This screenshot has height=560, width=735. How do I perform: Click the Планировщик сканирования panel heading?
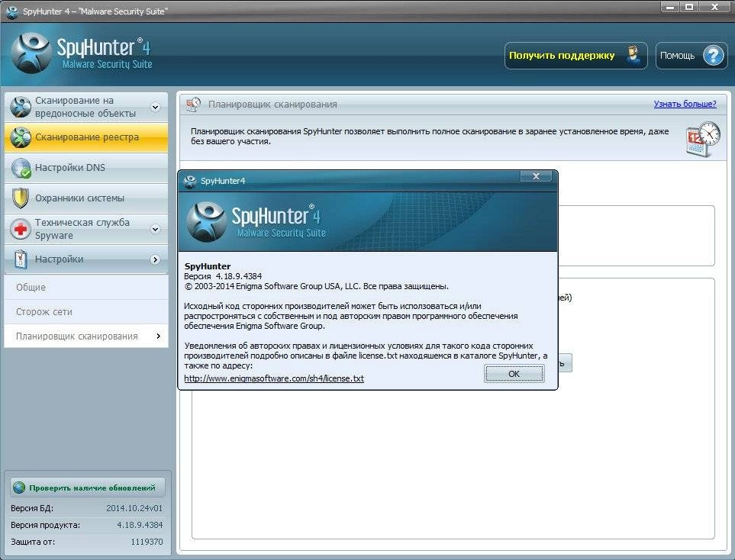[272, 104]
